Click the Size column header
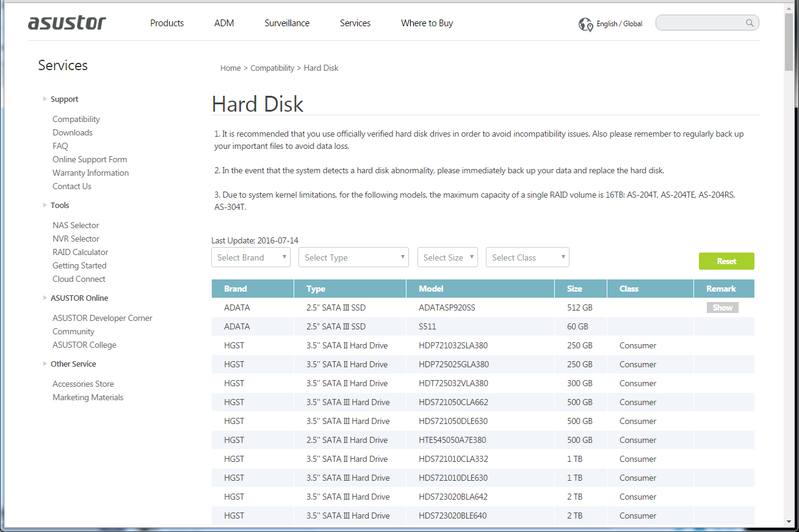The image size is (799, 532). point(581,289)
